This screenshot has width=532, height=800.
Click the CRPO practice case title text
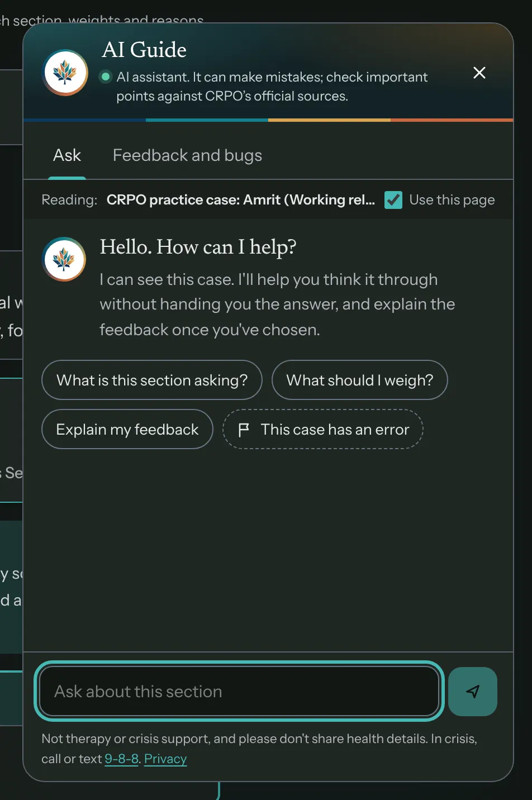click(x=241, y=200)
